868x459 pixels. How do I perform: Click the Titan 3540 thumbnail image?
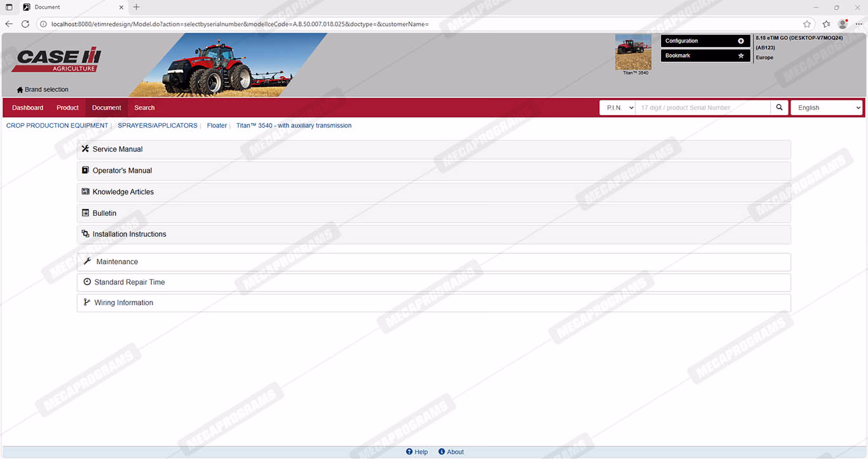tap(633, 52)
